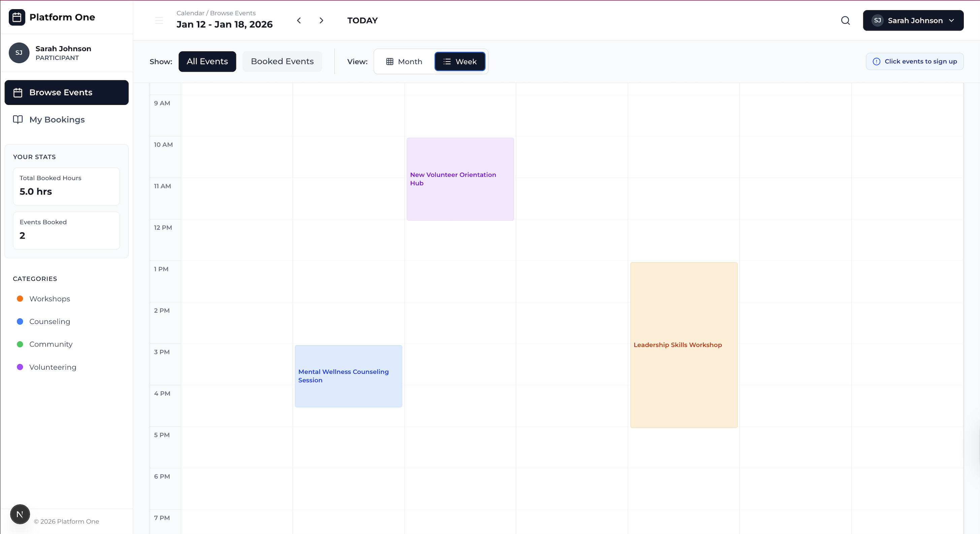Go to previous week arrow
The height and width of the screenshot is (534, 980).
click(x=299, y=21)
